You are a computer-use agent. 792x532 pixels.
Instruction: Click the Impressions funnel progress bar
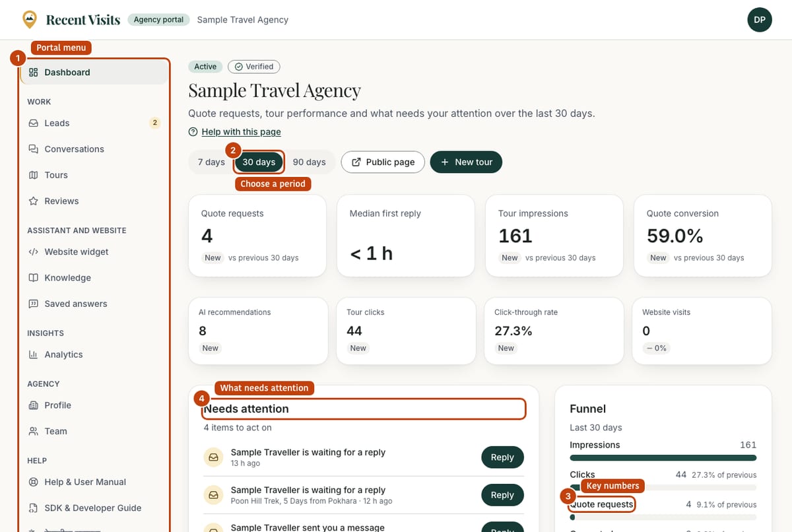coord(663,458)
